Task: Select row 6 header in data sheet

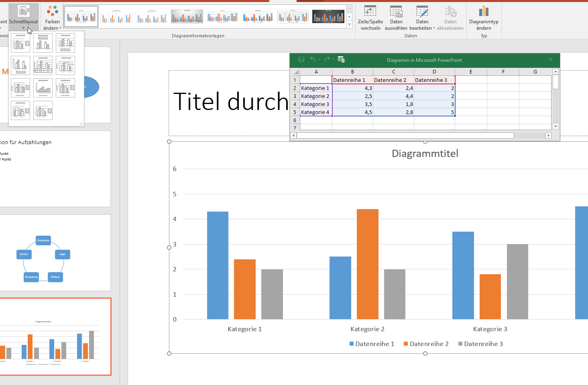Action: pyautogui.click(x=295, y=120)
